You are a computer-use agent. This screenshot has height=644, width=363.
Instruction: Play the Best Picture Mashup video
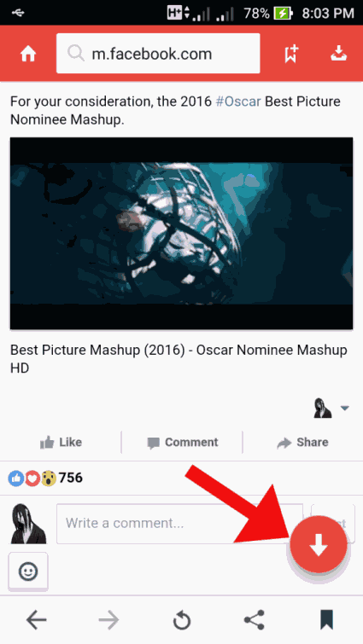181,233
